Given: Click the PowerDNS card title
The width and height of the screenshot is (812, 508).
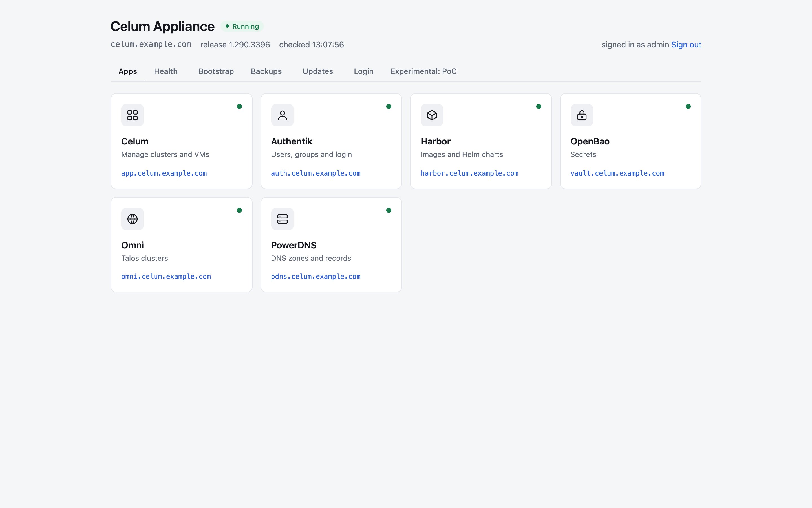Looking at the screenshot, I should (294, 245).
